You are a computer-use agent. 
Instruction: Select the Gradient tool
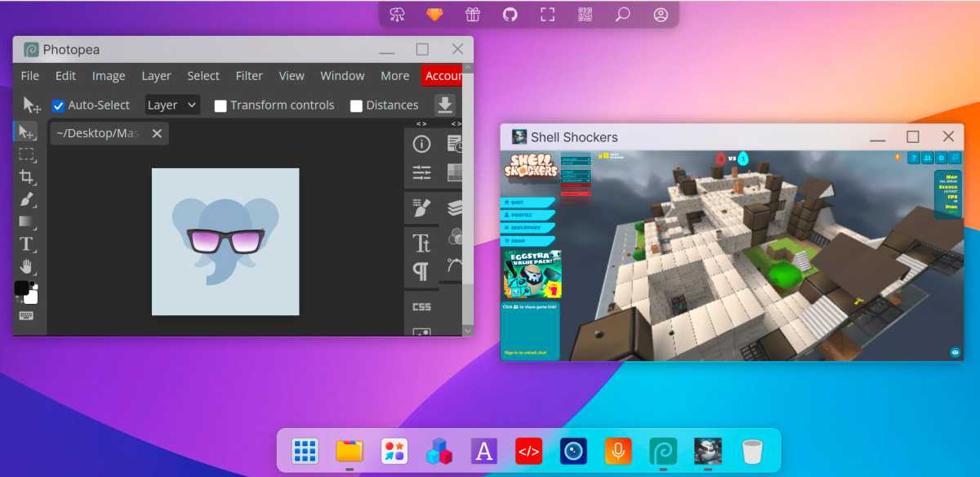(x=27, y=221)
